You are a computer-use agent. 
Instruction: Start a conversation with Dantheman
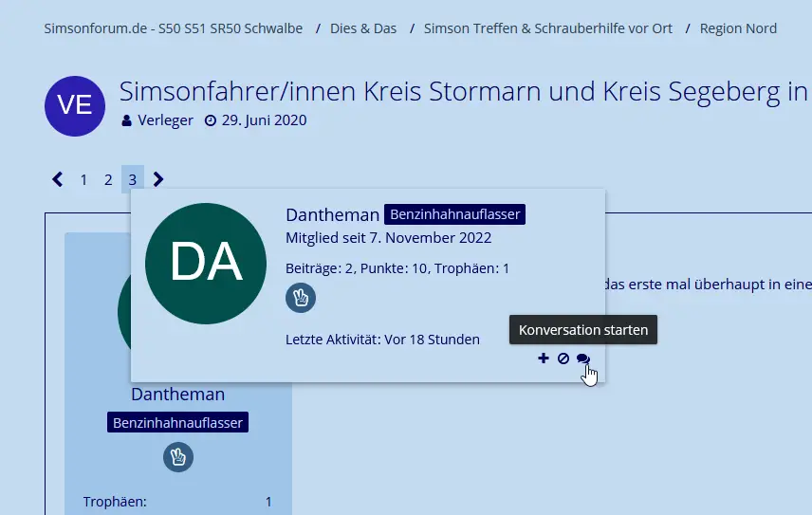pyautogui.click(x=582, y=359)
